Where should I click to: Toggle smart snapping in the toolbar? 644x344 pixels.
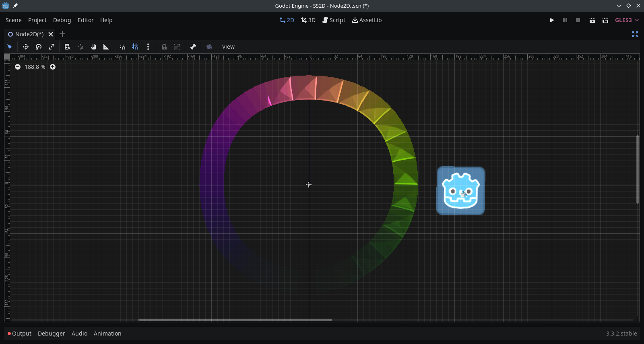[123, 47]
